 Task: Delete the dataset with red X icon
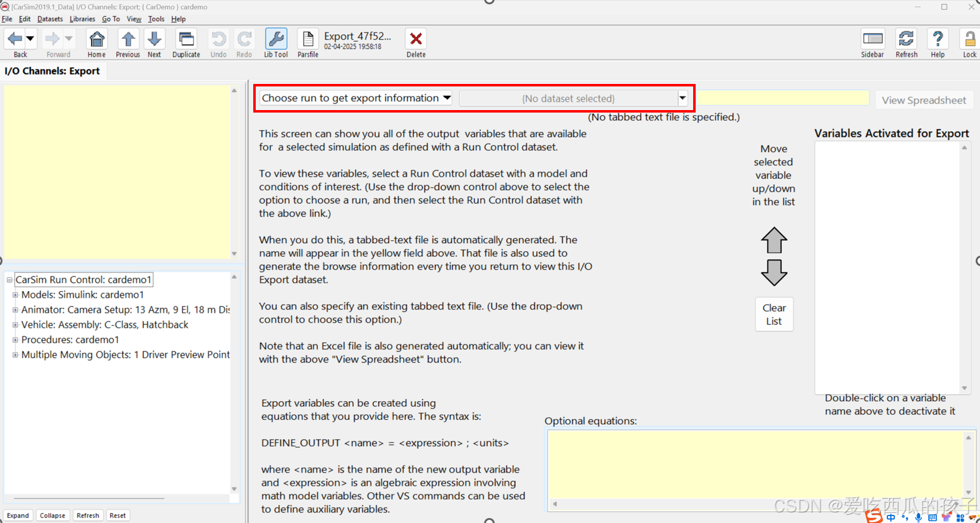416,39
